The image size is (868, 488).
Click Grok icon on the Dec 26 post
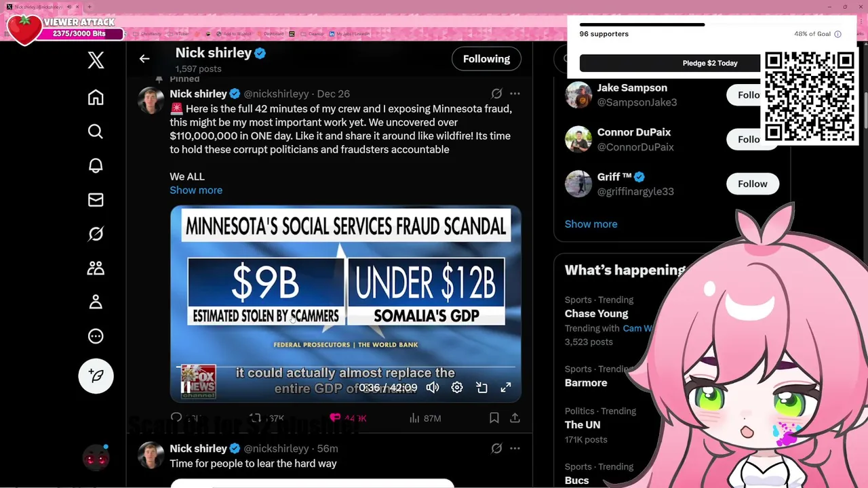496,94
